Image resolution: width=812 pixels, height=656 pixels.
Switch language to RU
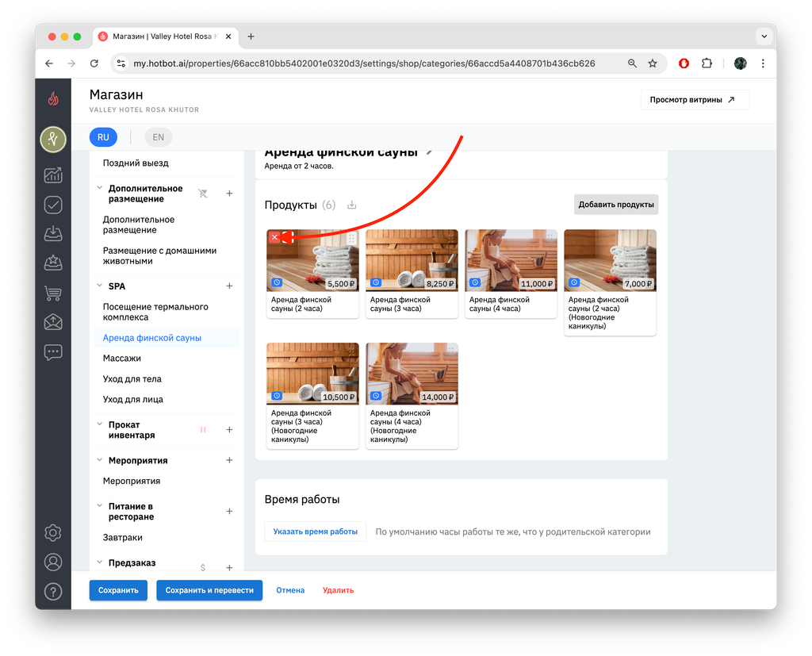tap(103, 137)
